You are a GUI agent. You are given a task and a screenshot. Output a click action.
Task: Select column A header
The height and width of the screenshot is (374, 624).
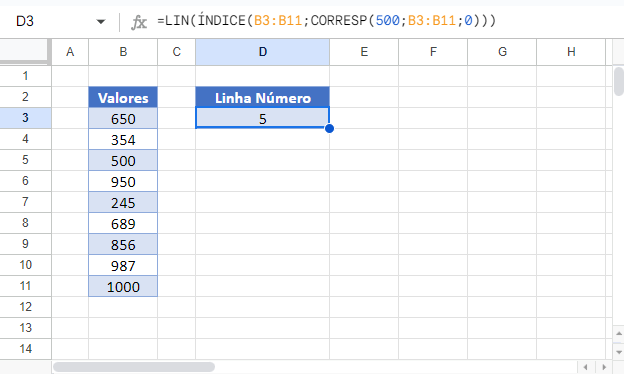(x=70, y=52)
